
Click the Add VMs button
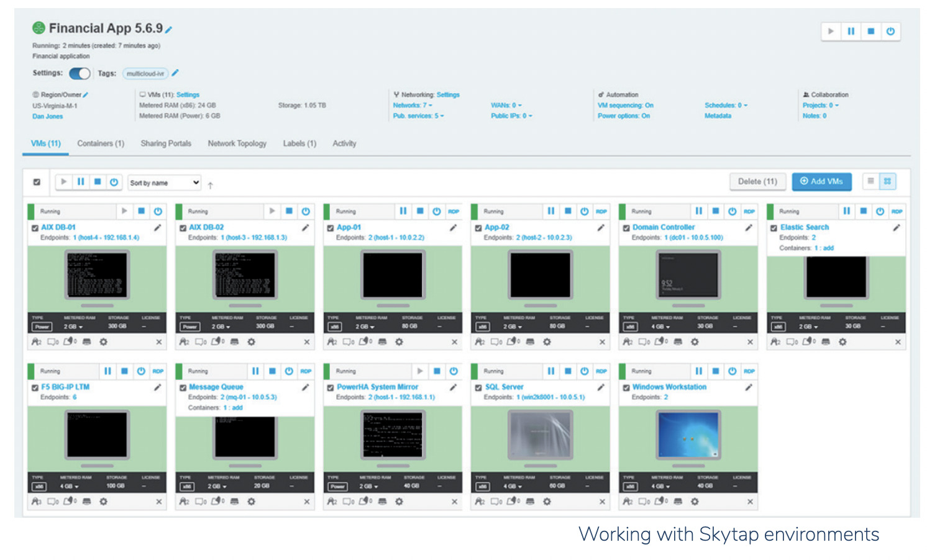(x=821, y=181)
